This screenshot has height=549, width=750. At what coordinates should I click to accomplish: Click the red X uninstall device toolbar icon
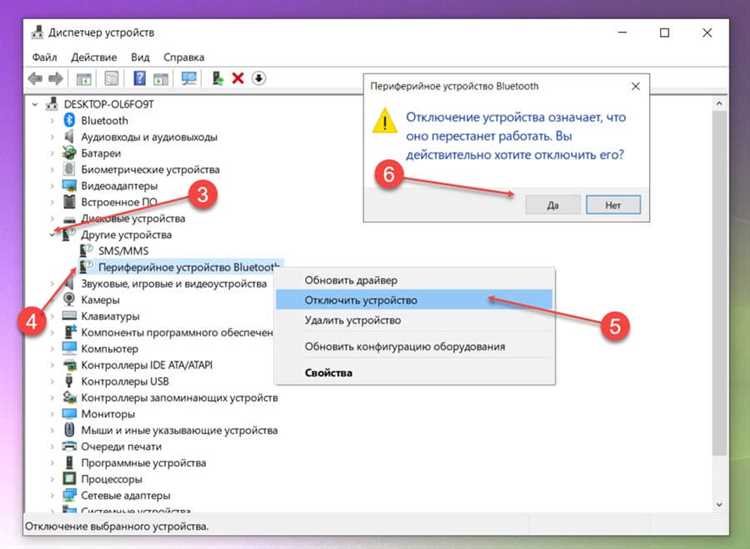click(238, 78)
